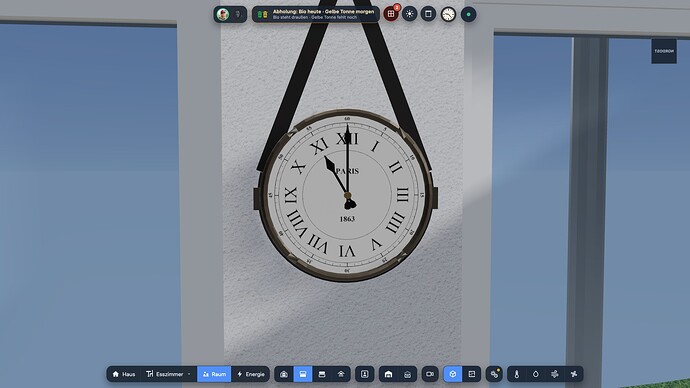Click the green status dot indicator
The width and height of the screenshot is (690, 388).
tap(469, 15)
